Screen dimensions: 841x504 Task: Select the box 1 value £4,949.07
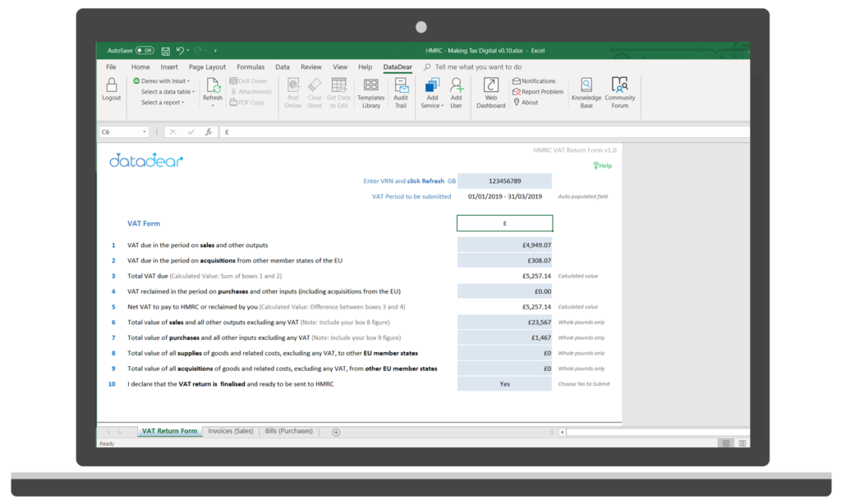505,245
